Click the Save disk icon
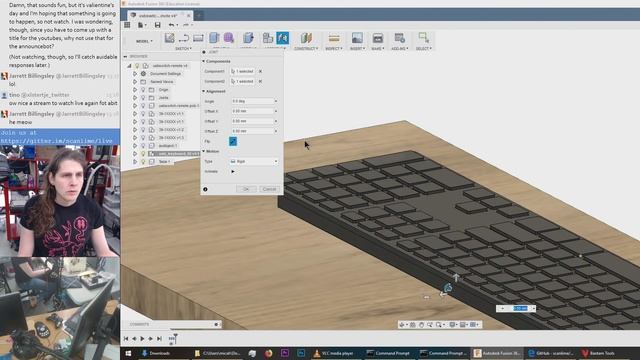Viewport: 640px width, 360px height. (x=158, y=25)
